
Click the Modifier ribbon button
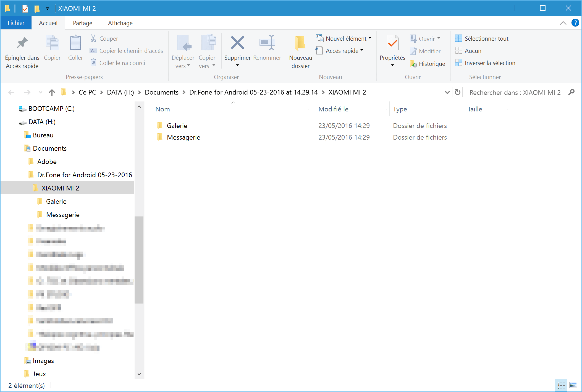(425, 51)
